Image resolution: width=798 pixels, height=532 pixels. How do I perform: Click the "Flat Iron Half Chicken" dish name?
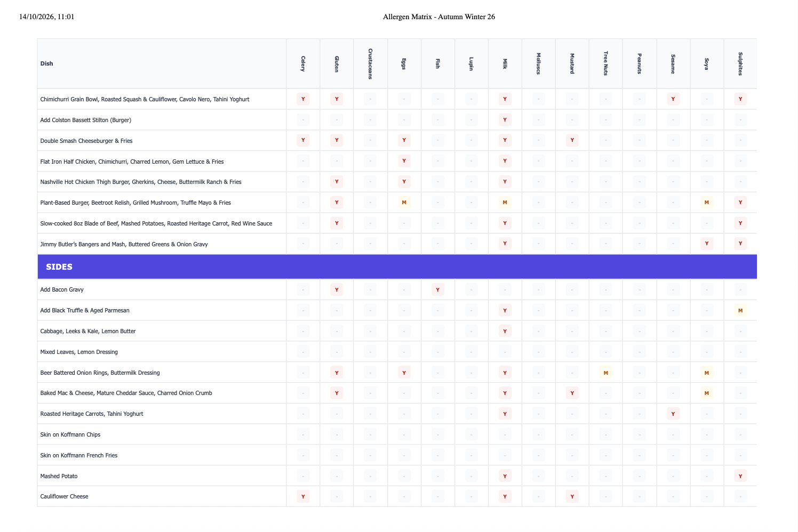(132, 162)
